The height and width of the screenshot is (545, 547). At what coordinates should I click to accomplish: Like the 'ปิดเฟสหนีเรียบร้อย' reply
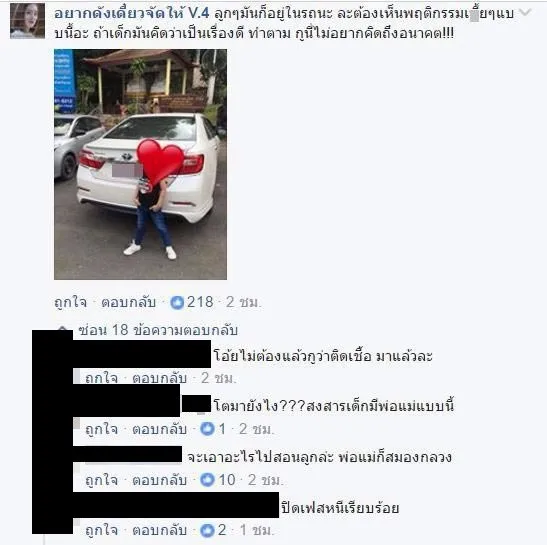(x=102, y=530)
